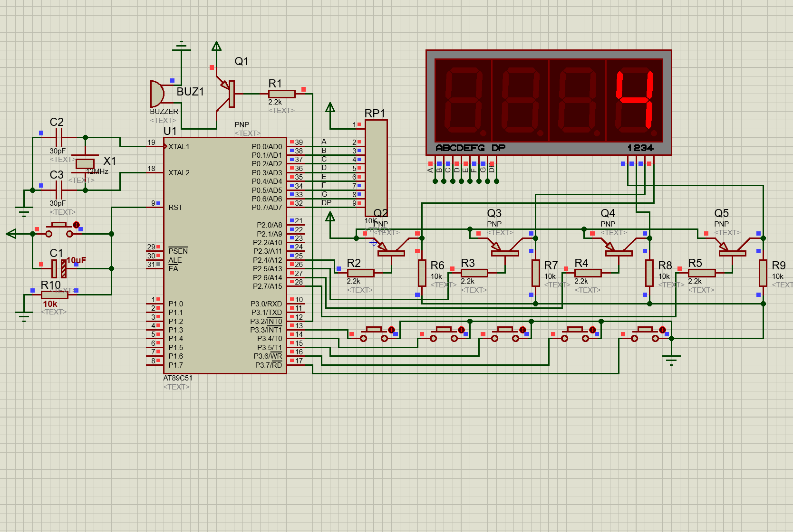Click the 'RP1' reference label
Viewport: 793px width, 532px height.
(375, 114)
